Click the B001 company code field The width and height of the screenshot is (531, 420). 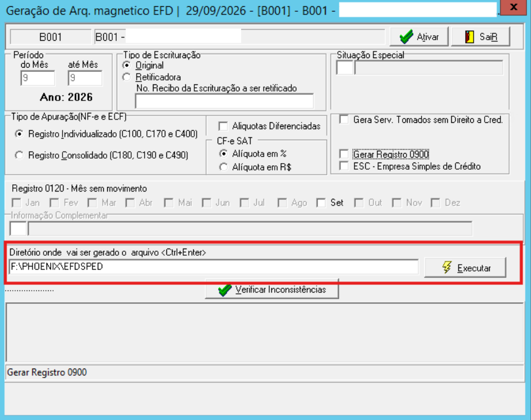50,37
